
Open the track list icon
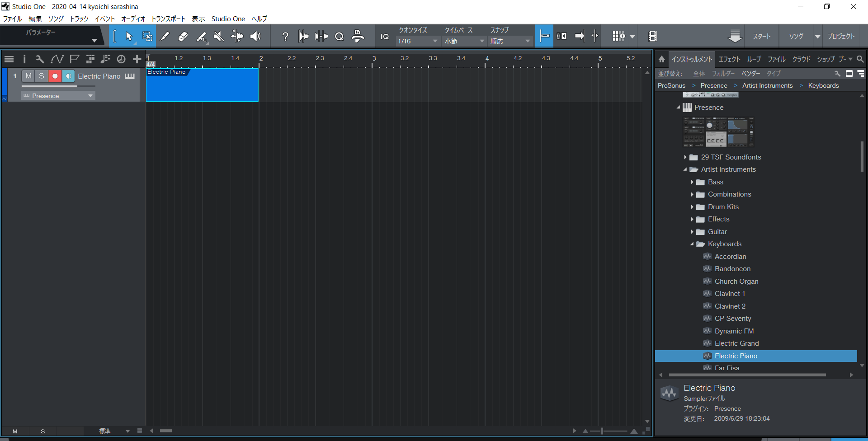pyautogui.click(x=9, y=59)
